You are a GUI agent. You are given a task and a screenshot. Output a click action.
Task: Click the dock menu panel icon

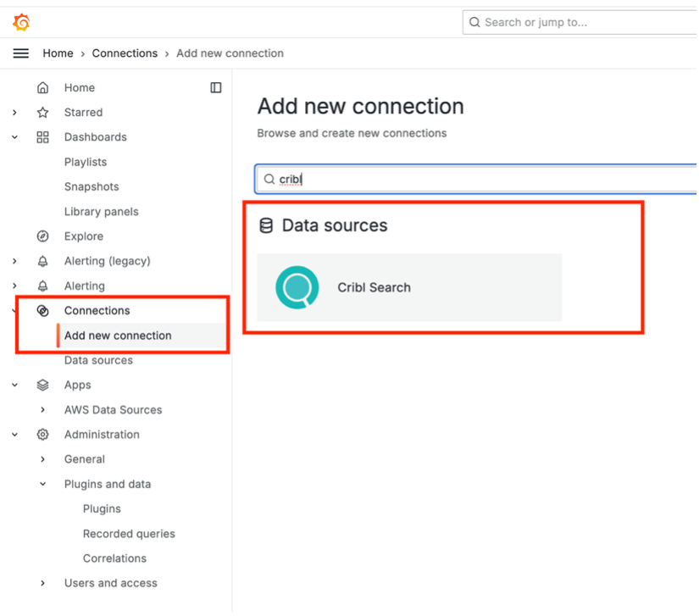pyautogui.click(x=216, y=88)
